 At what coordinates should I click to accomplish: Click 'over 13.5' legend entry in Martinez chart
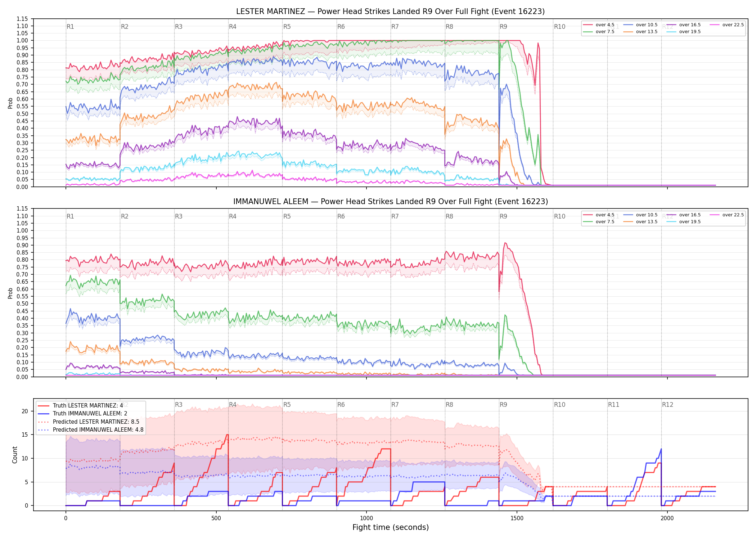pos(640,32)
